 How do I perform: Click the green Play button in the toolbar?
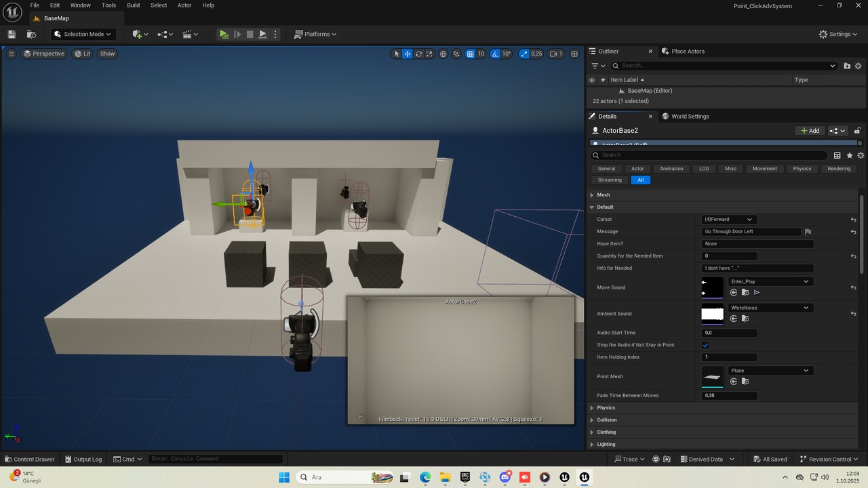point(224,34)
